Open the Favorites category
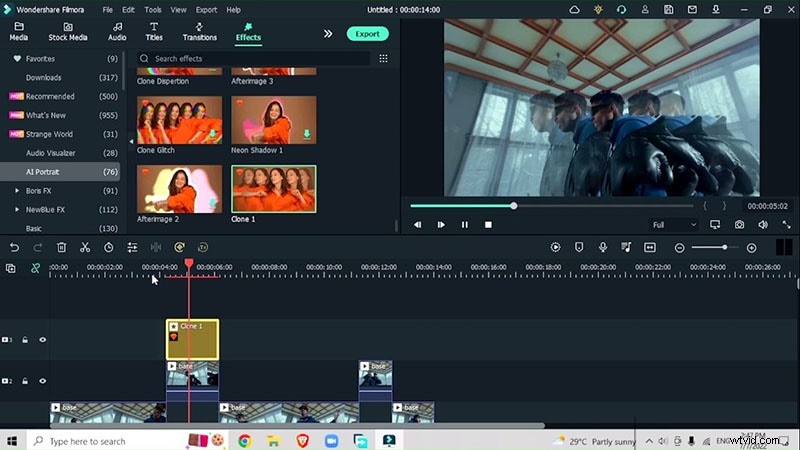800x450 pixels. point(60,59)
